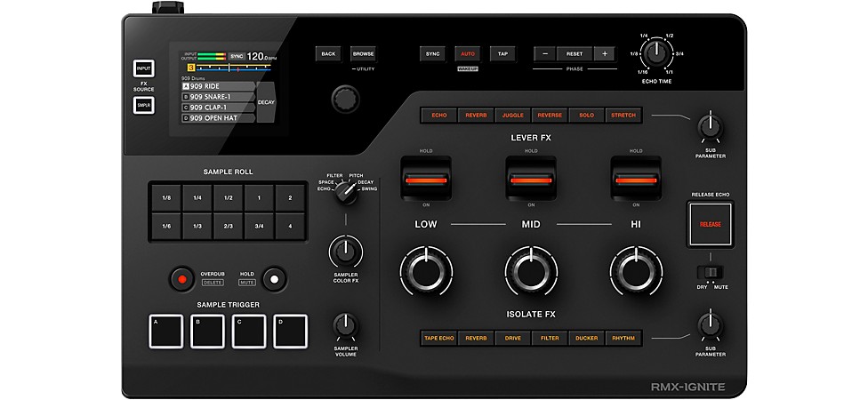Tap the 1/3 sample roll pad
The height and width of the screenshot is (400, 868).
[197, 227]
